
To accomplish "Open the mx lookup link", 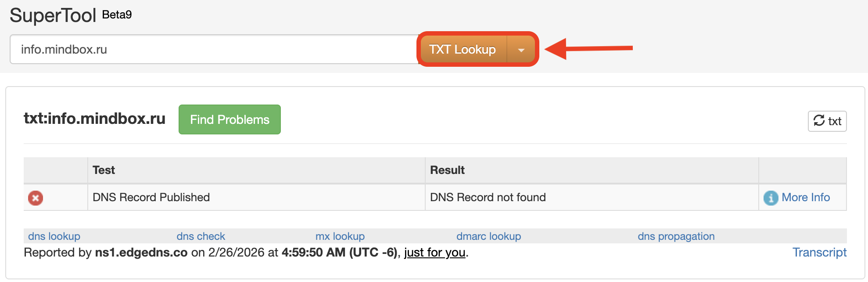I will tap(340, 236).
